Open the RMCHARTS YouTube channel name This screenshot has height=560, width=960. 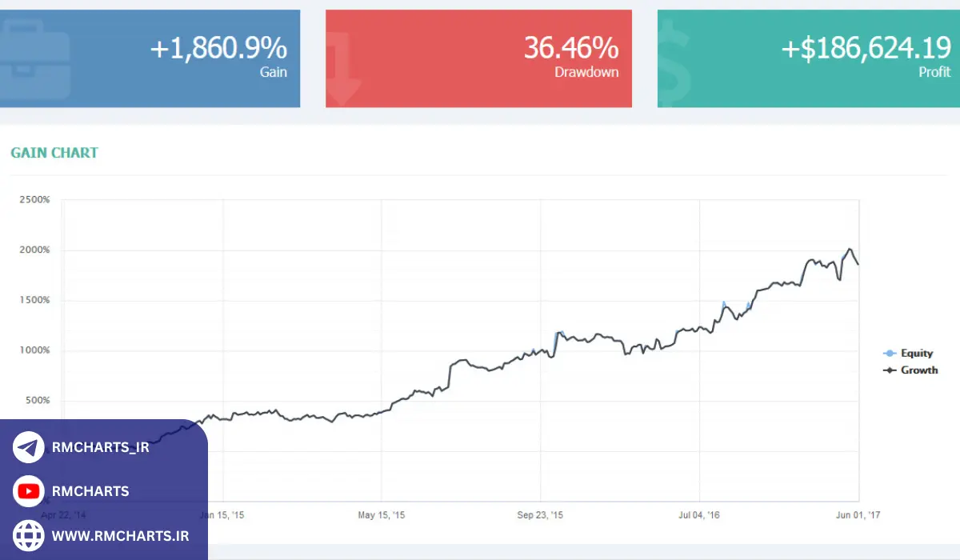tap(90, 491)
